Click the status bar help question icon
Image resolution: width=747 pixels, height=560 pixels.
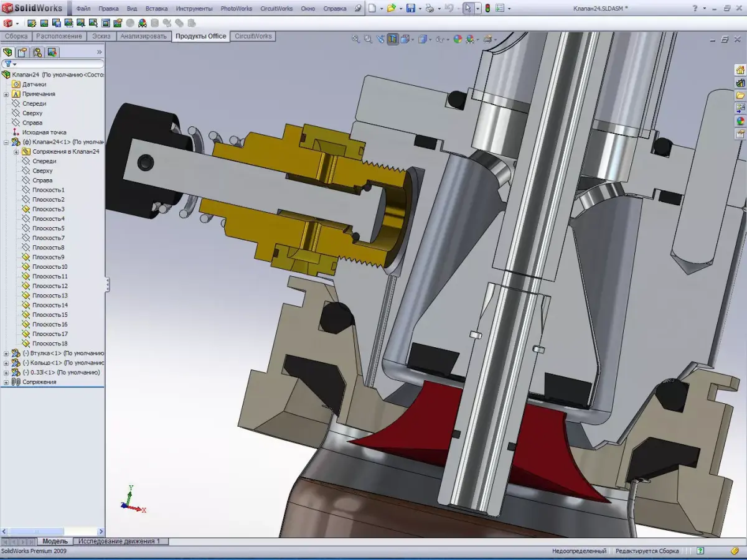pos(701,551)
